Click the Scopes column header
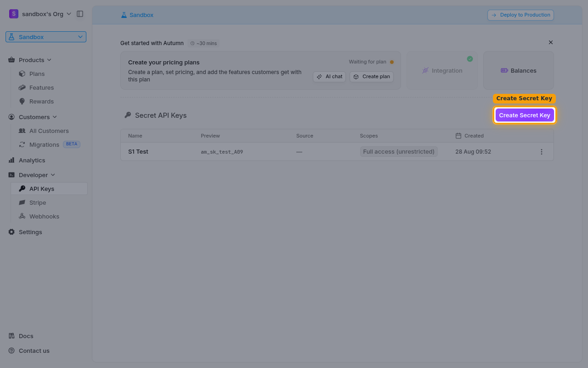The height and width of the screenshot is (368, 588). 369,136
